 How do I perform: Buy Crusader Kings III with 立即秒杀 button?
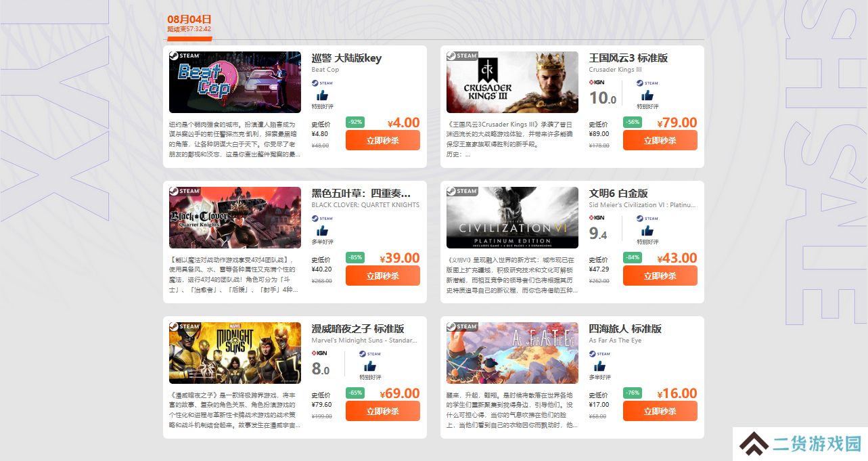[x=660, y=140]
